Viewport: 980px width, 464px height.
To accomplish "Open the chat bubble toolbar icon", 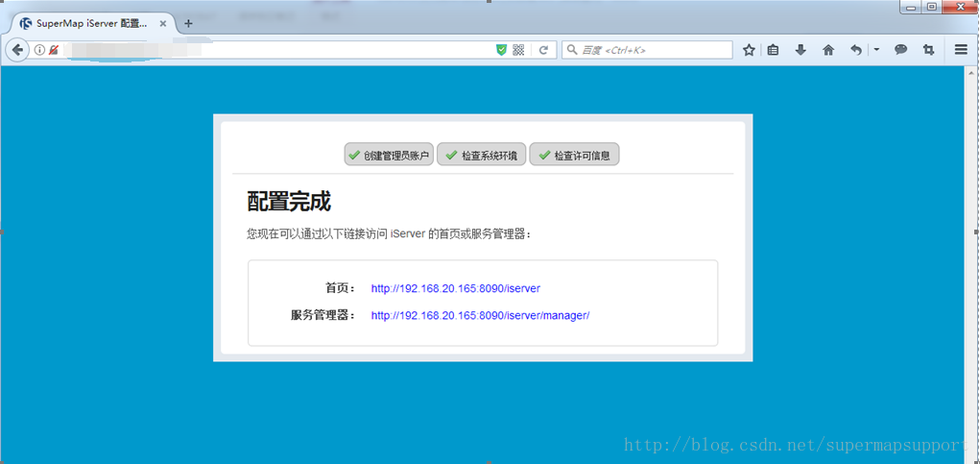I will click(x=900, y=50).
